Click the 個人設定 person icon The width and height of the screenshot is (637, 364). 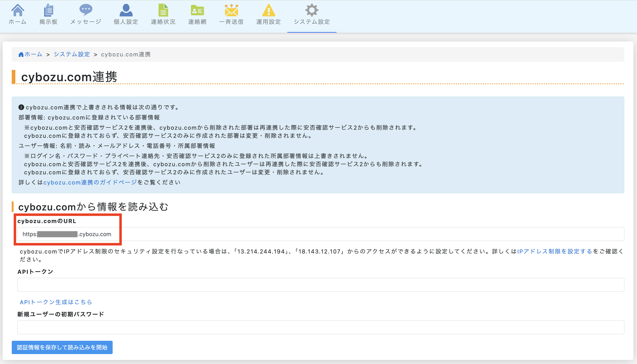click(126, 10)
